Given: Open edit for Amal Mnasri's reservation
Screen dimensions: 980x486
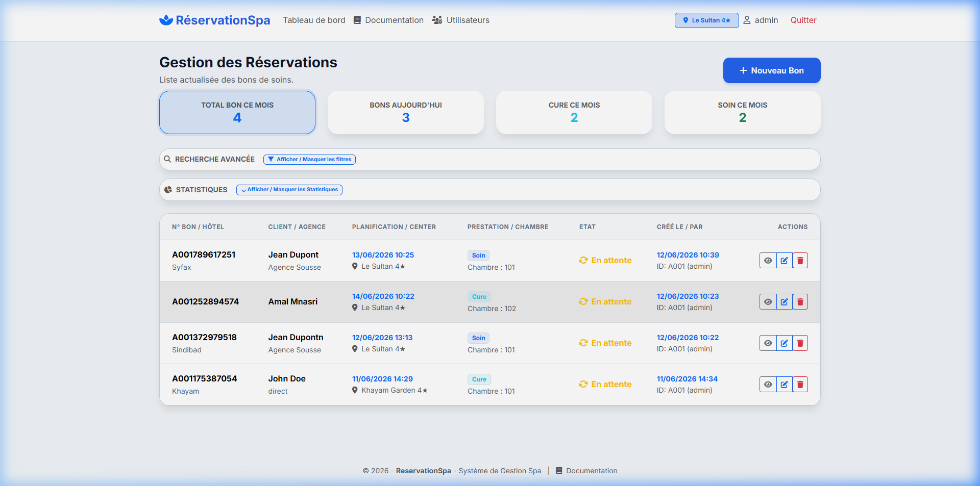Looking at the screenshot, I should (784, 302).
